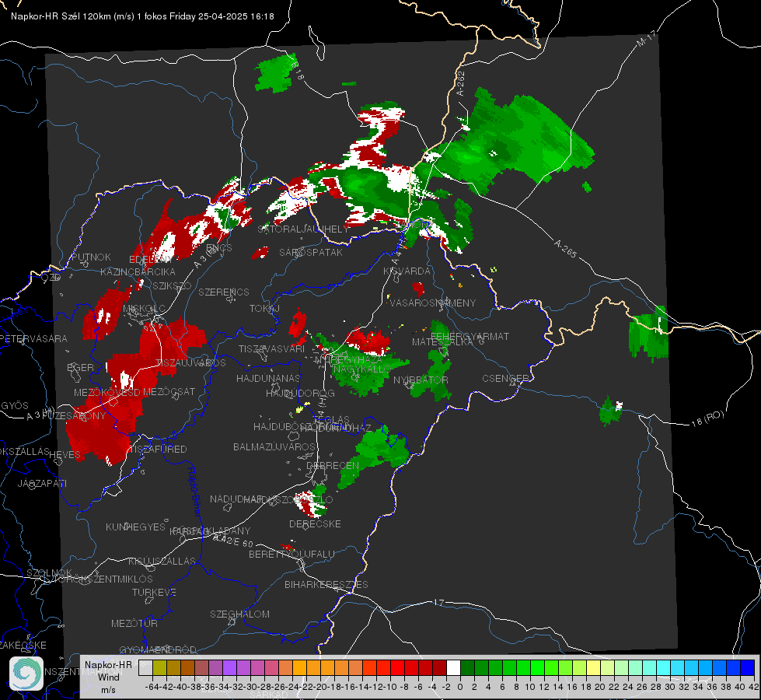Click the NÁDUDVAR town label
The image size is (761, 700).
(x=236, y=499)
